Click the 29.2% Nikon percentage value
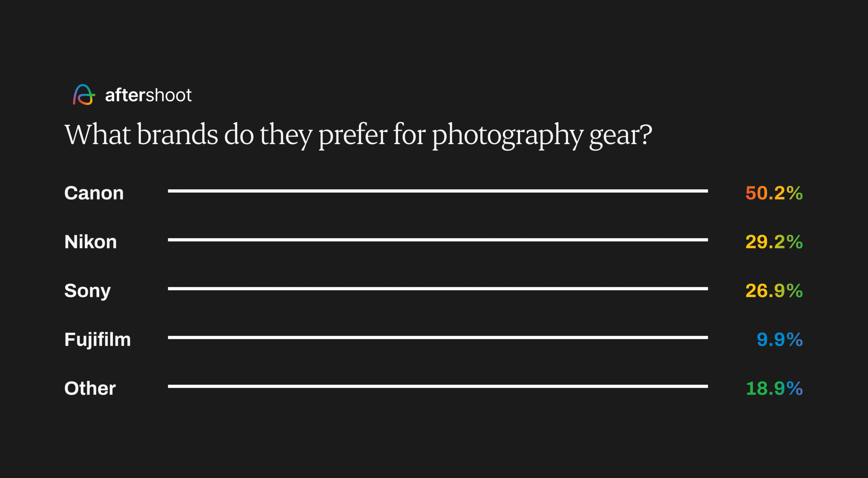The image size is (868, 478). click(774, 242)
